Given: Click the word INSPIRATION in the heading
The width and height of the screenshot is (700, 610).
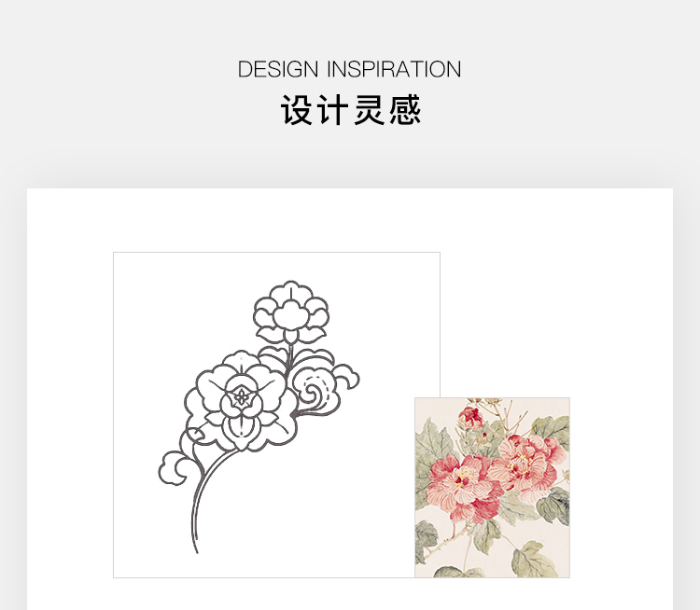Looking at the screenshot, I should click(x=394, y=69).
